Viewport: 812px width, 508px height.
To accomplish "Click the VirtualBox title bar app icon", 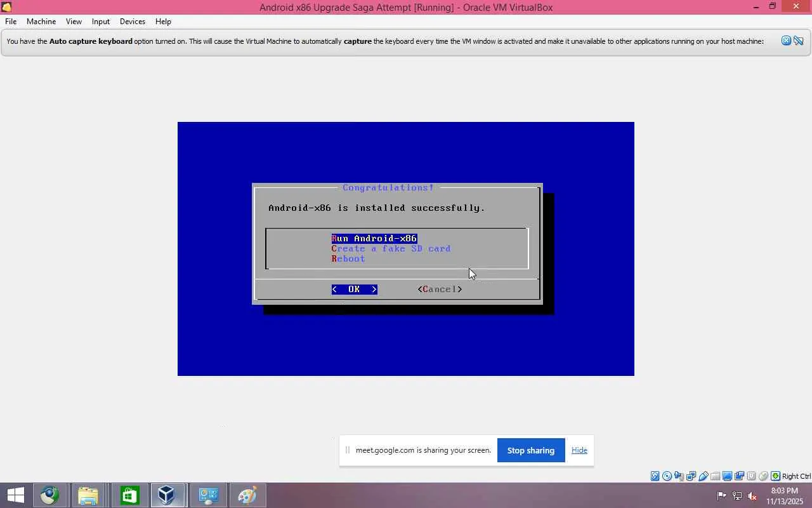I will point(6,7).
